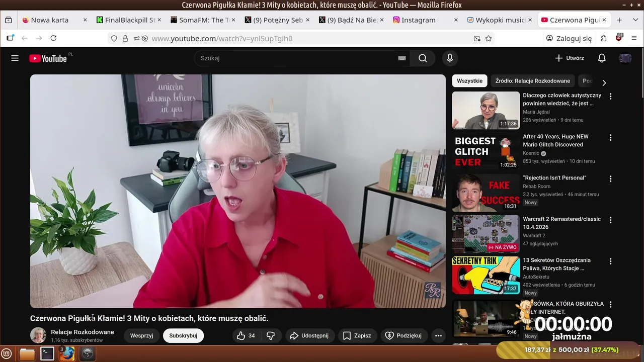Show site security padlock info
Image resolution: width=644 pixels, height=362 pixels.
point(125,38)
